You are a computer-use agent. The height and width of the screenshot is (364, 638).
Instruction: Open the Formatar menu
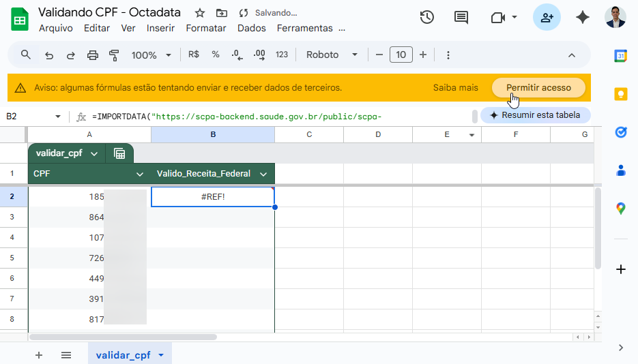tap(206, 28)
